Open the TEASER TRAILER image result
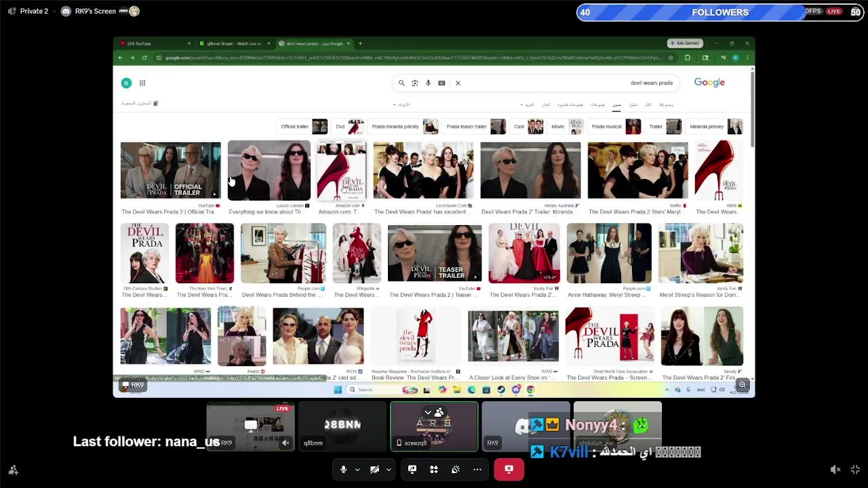The image size is (868, 488). [x=435, y=253]
